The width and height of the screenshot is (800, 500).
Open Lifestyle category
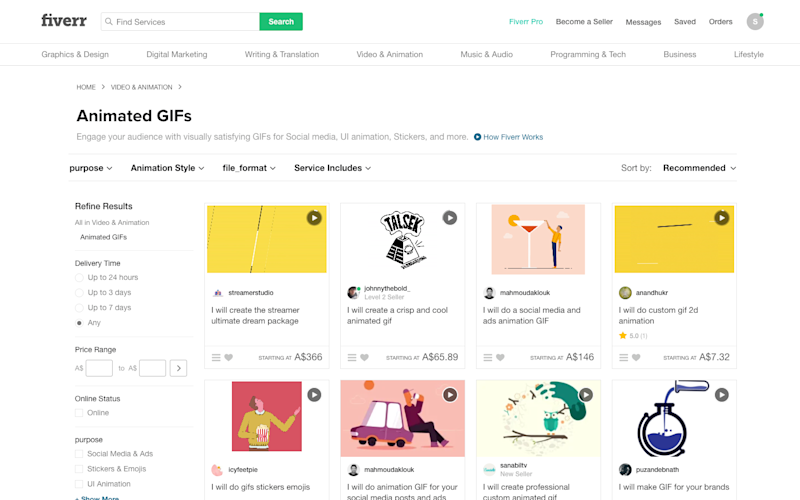[x=748, y=54]
